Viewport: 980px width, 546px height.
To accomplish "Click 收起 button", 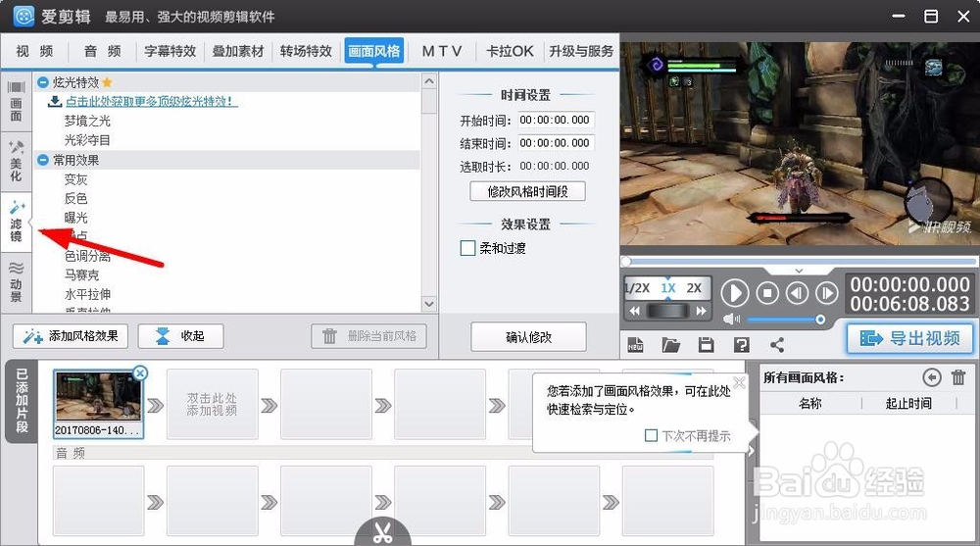I will pyautogui.click(x=180, y=336).
